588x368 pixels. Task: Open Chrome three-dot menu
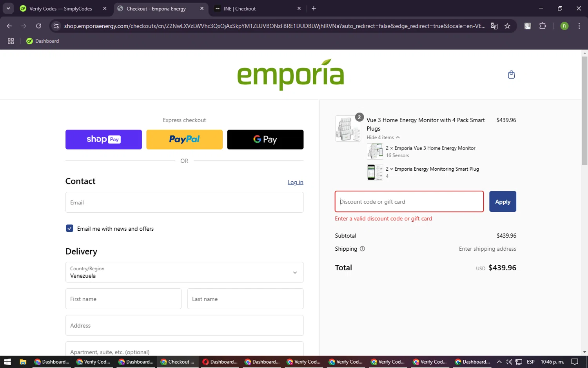point(579,26)
